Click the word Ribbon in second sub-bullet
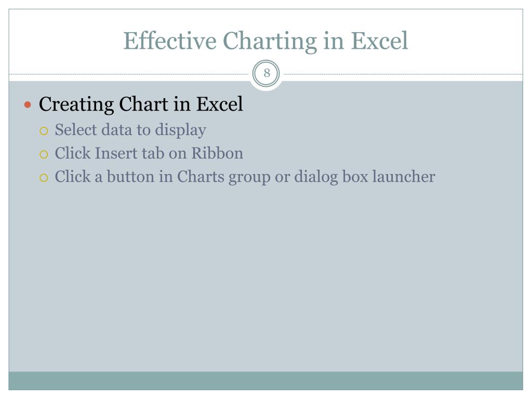The height and width of the screenshot is (399, 532). click(217, 153)
